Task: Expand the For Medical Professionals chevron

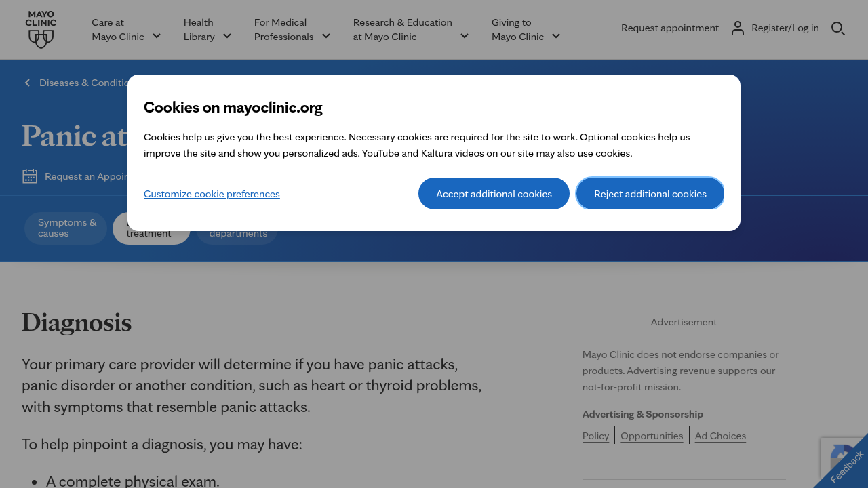Action: coord(326,36)
